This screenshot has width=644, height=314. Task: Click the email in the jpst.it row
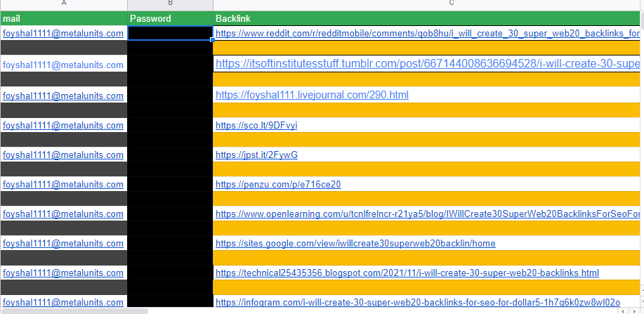click(63, 155)
